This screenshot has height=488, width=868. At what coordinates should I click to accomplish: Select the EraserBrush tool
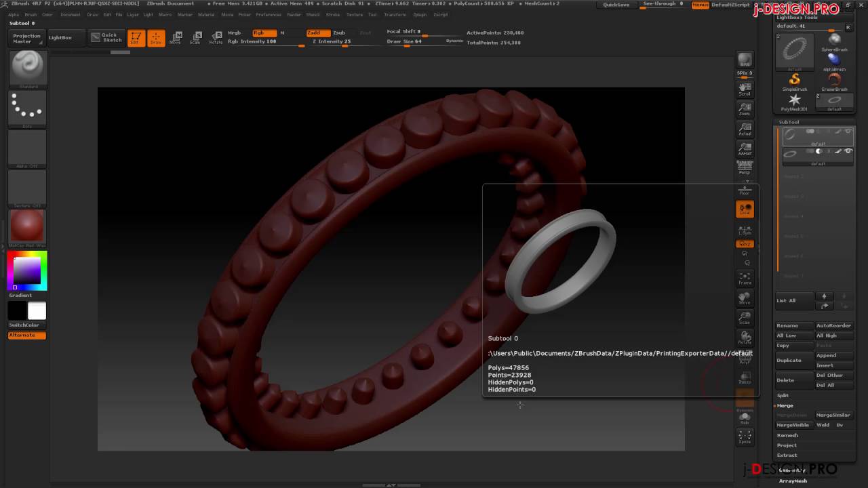coord(834,82)
